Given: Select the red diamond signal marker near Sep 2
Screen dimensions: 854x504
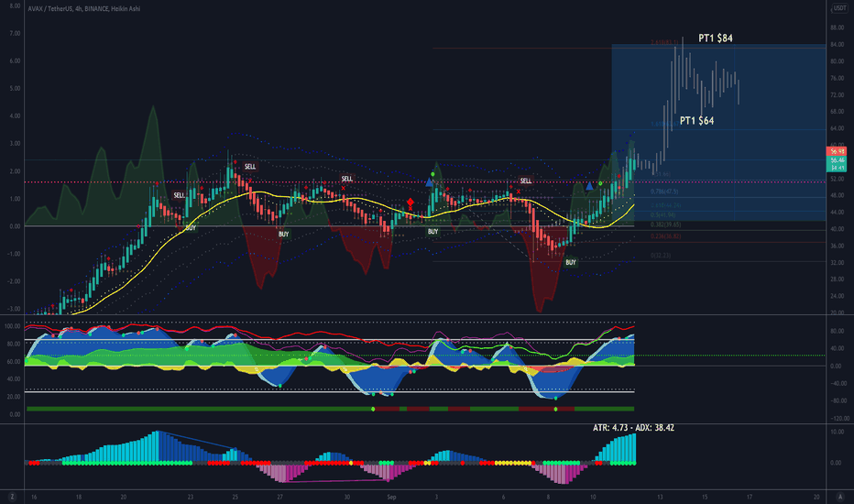Looking at the screenshot, I should point(411,203).
